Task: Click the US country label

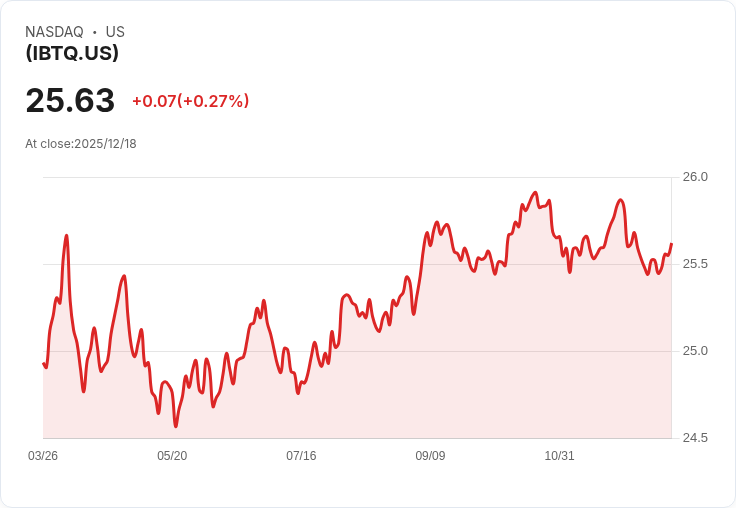Action: [x=115, y=31]
